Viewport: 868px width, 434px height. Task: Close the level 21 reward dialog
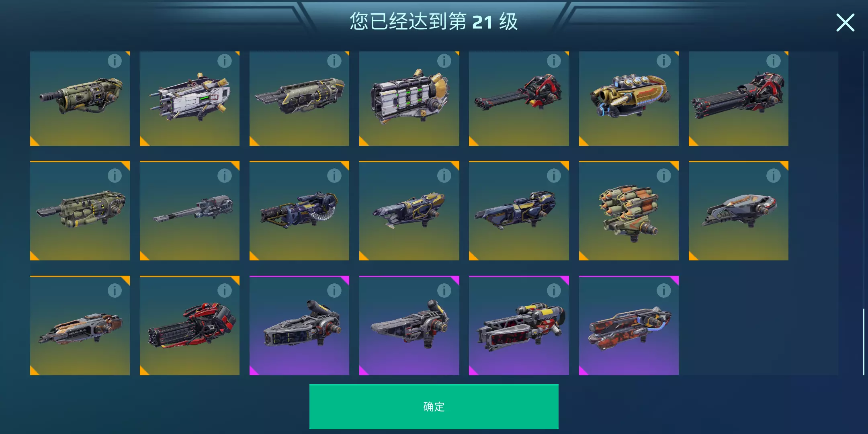click(x=845, y=23)
